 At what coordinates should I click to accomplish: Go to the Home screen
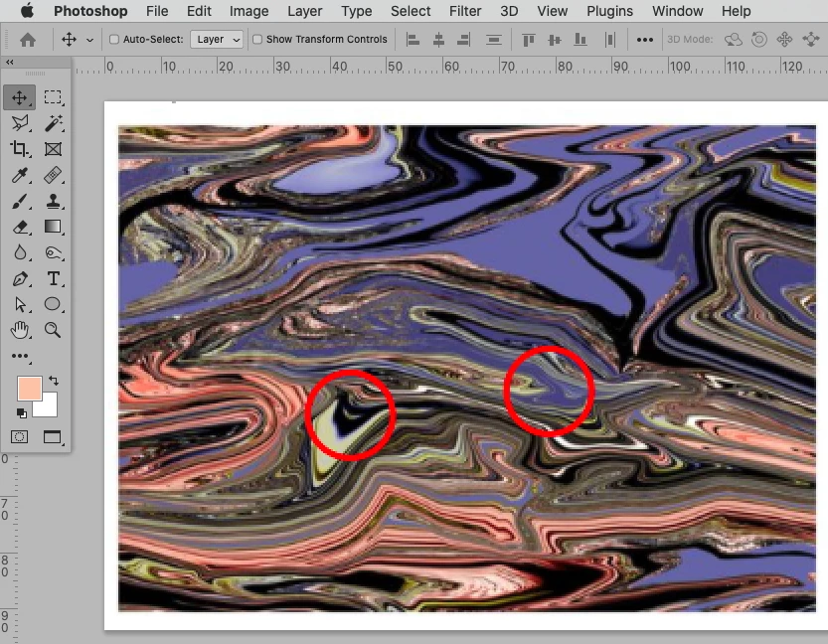(x=28, y=40)
